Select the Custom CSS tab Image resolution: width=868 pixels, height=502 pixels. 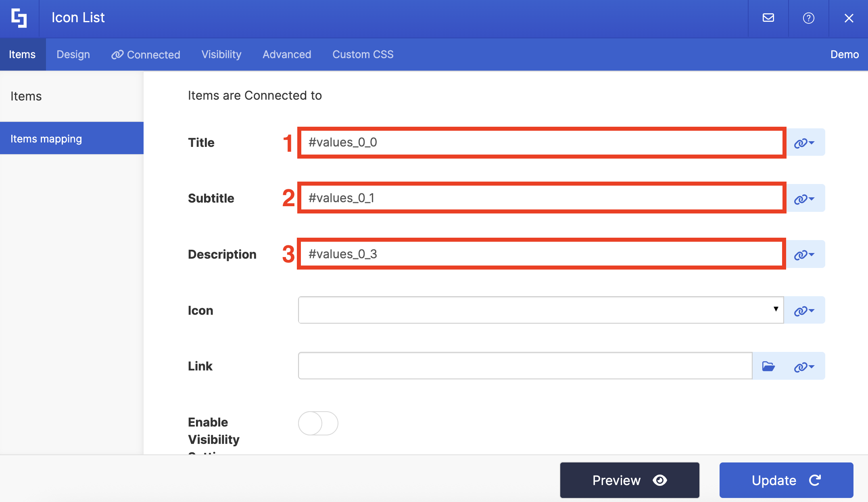[363, 54]
